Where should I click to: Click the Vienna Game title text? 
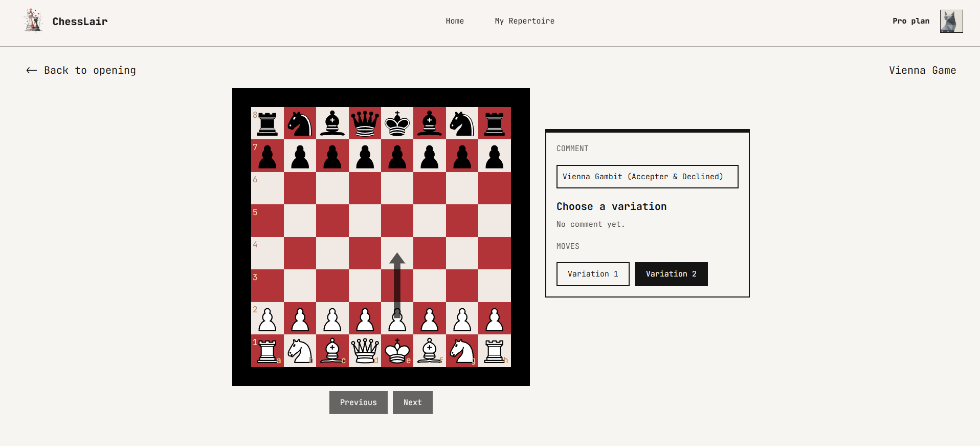pos(922,70)
